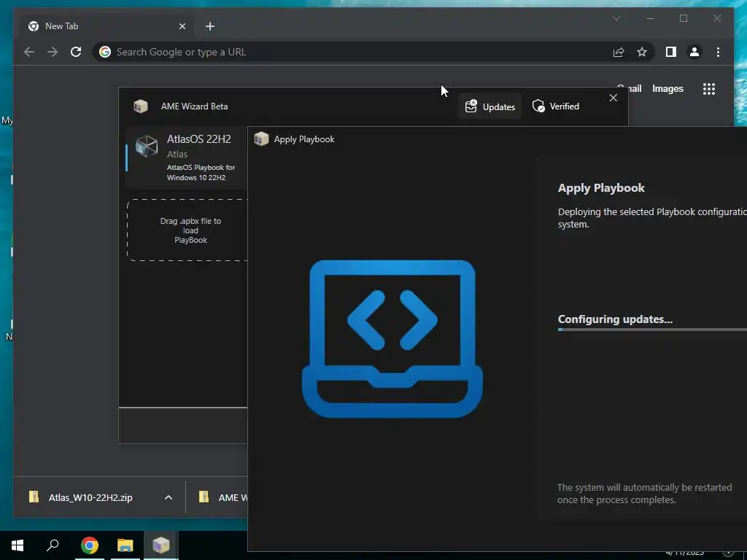The image size is (747, 560).
Task: Open Windows taskbar search
Action: 53,545
